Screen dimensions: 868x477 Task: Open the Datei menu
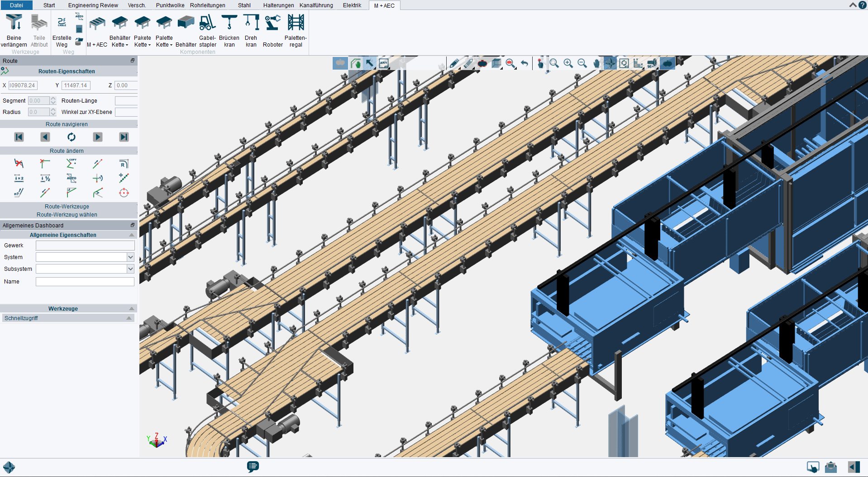pyautogui.click(x=16, y=5)
